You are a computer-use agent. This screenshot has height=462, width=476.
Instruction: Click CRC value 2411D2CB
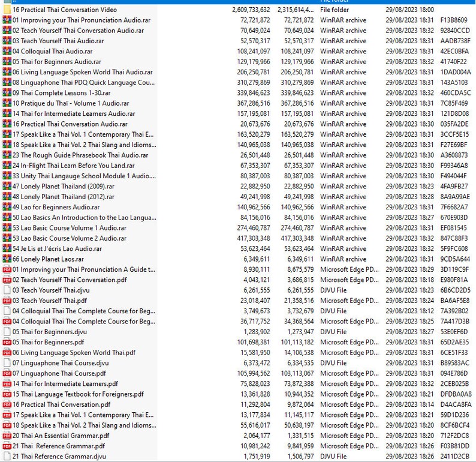pos(455,456)
